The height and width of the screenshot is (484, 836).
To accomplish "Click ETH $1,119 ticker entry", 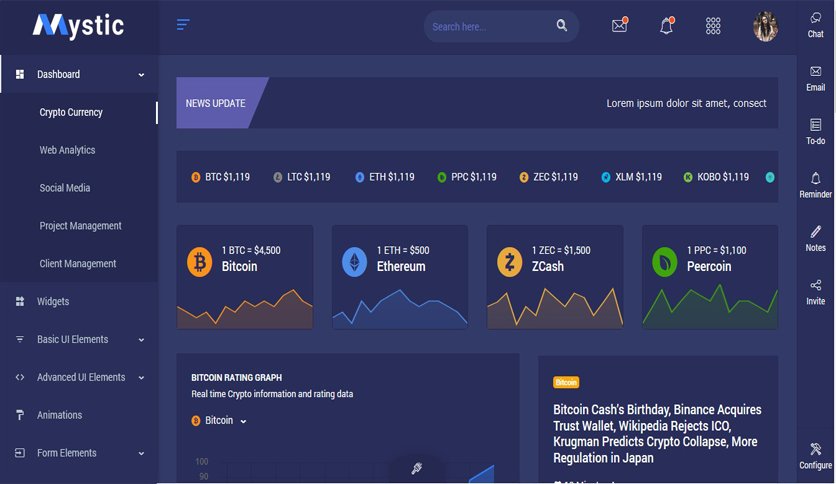I will [x=384, y=177].
